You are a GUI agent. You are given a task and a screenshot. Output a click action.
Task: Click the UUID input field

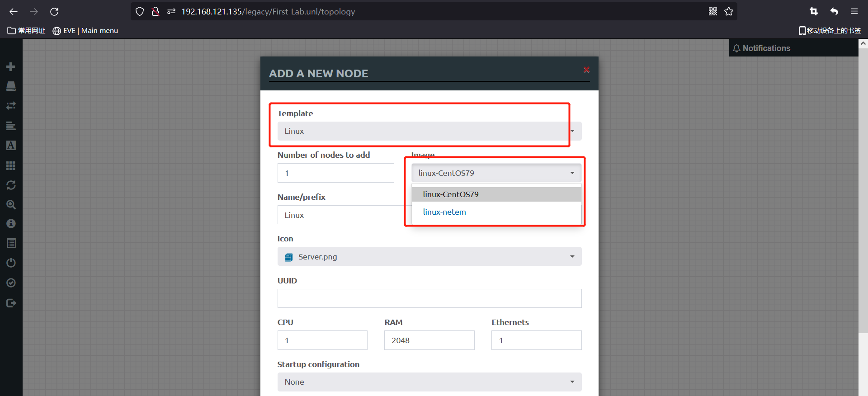[429, 298]
